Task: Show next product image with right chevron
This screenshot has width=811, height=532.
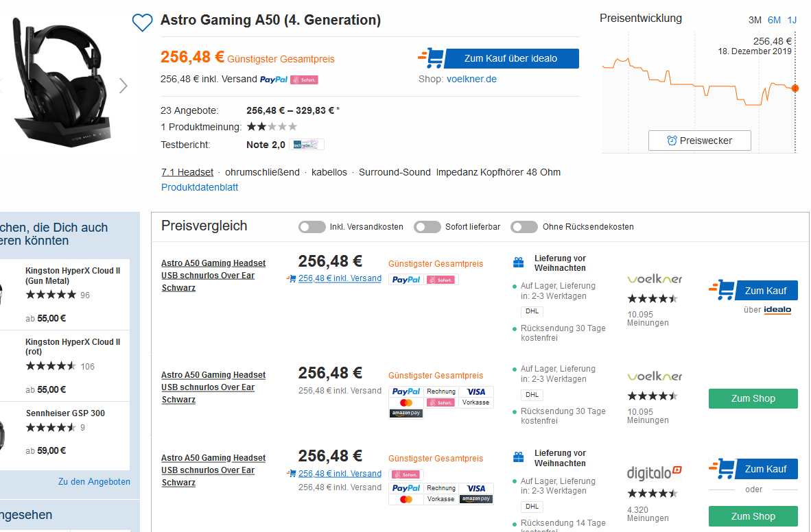Action: pyautogui.click(x=124, y=86)
